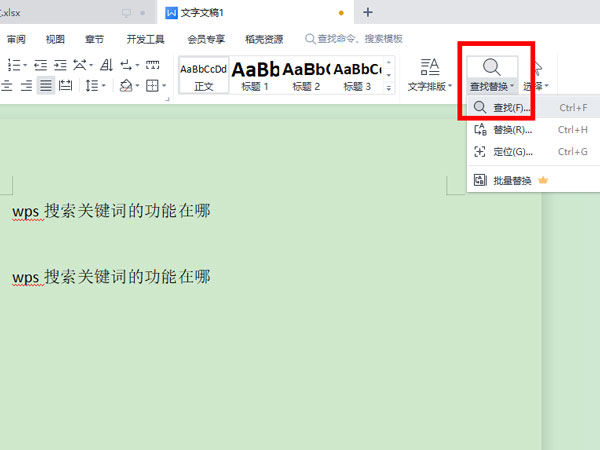Viewport: 600px width, 450px height.
Task: Add a new tab with plus button
Action: (x=368, y=13)
